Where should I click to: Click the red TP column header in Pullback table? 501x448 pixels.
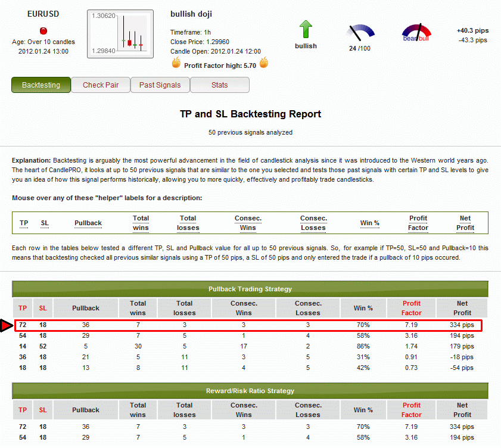point(23,308)
